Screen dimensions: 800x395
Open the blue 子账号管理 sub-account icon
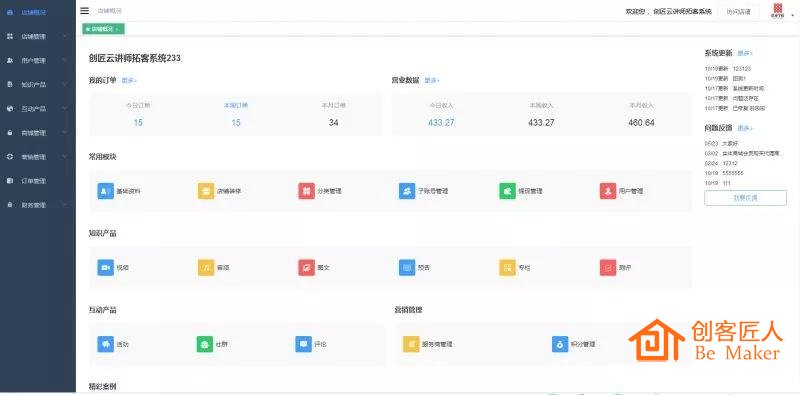pos(407,191)
